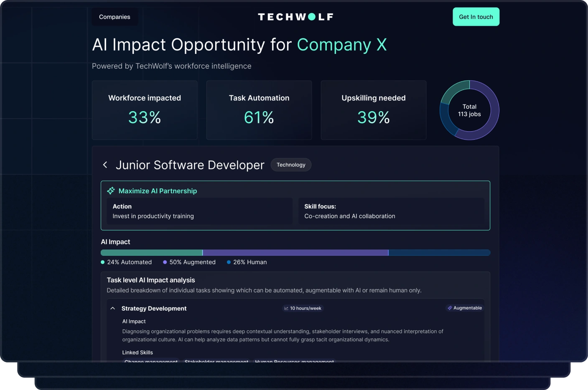Click the Companies button

tap(115, 17)
